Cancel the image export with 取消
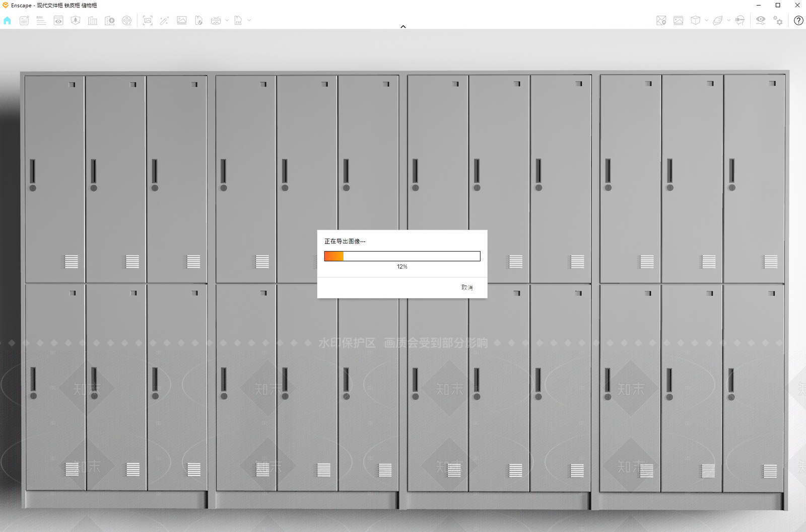The image size is (806, 532). (x=467, y=287)
